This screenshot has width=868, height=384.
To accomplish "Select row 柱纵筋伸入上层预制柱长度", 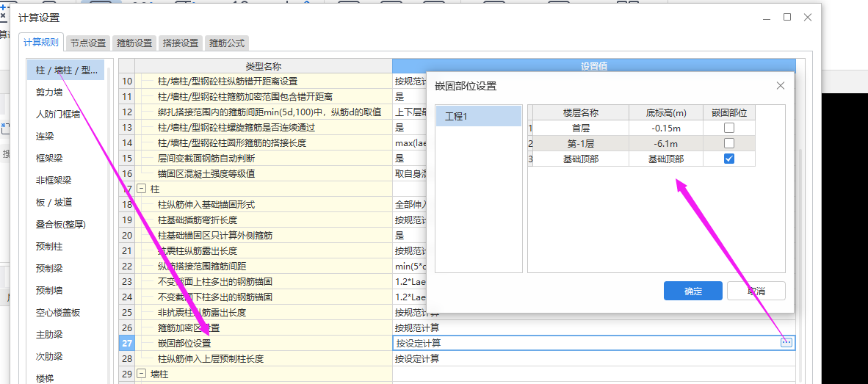I will pyautogui.click(x=264, y=358).
